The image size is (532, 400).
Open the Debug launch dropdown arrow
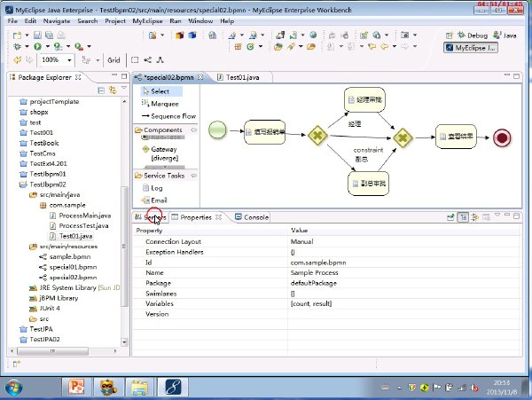pos(27,46)
